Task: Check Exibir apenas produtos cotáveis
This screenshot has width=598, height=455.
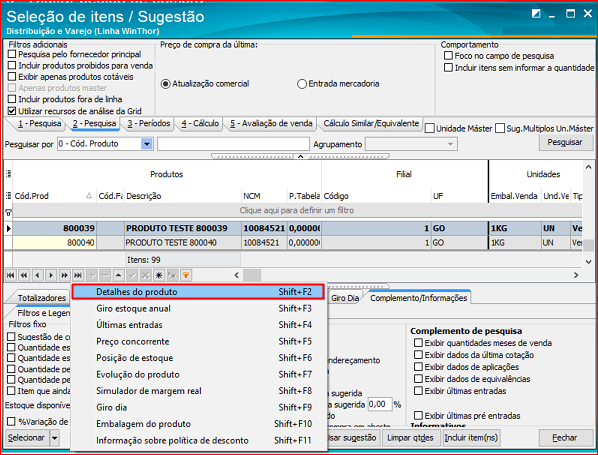Action: click(12, 77)
